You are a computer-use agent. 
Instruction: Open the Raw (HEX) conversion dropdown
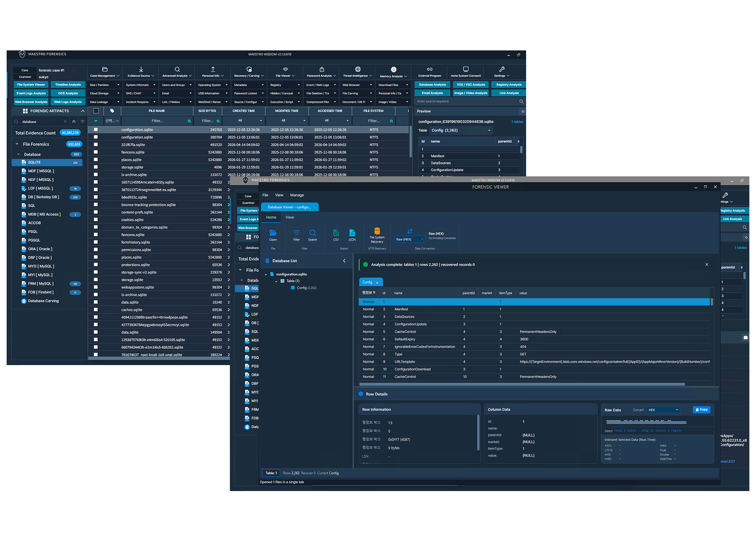[410, 240]
